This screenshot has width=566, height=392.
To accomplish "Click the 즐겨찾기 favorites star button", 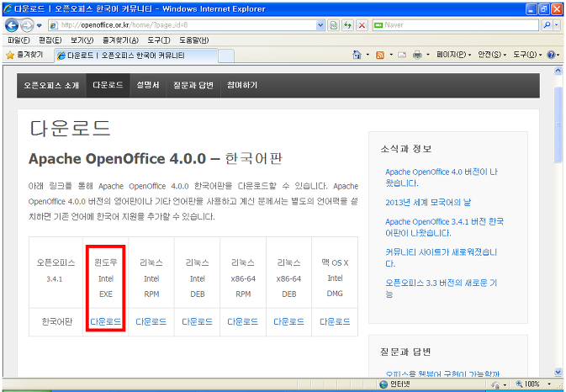I will (x=24, y=55).
